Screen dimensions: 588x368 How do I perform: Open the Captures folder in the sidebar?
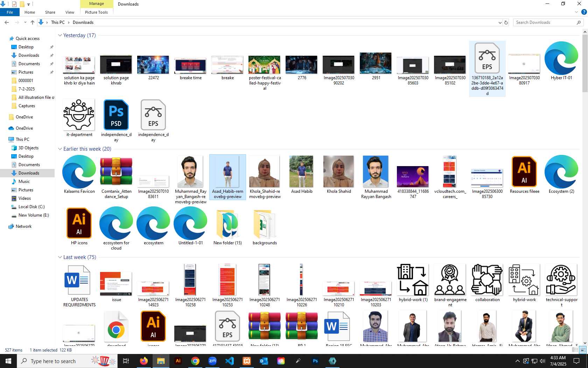[27, 106]
